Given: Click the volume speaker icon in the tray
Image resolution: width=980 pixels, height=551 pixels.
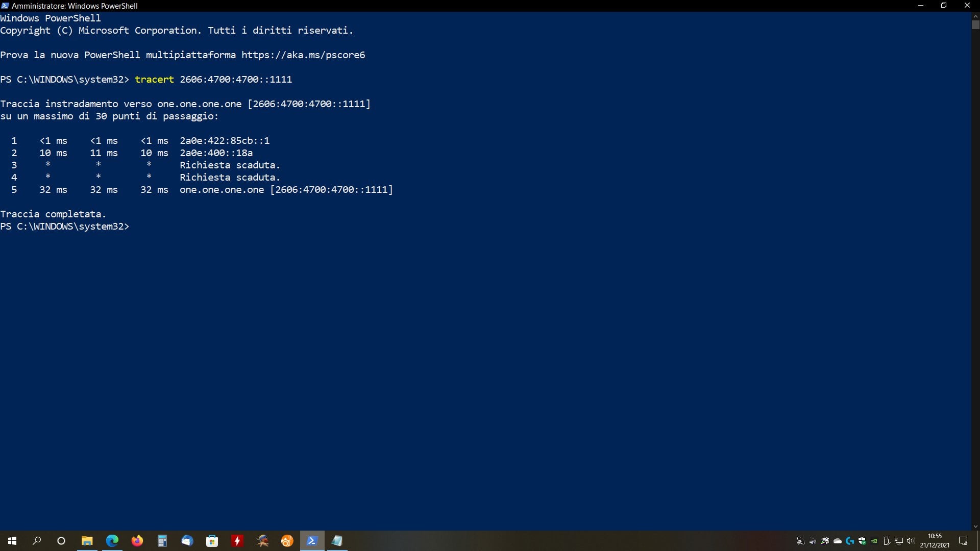Looking at the screenshot, I should click(x=911, y=541).
